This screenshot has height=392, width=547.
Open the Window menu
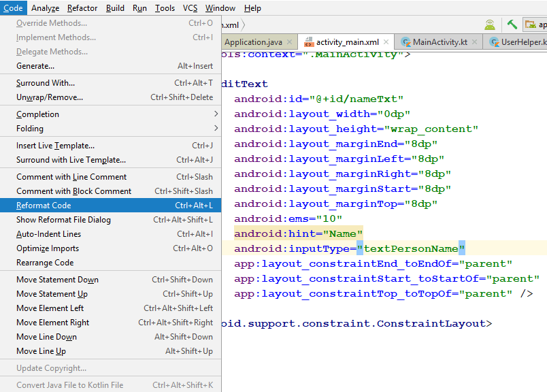(220, 8)
